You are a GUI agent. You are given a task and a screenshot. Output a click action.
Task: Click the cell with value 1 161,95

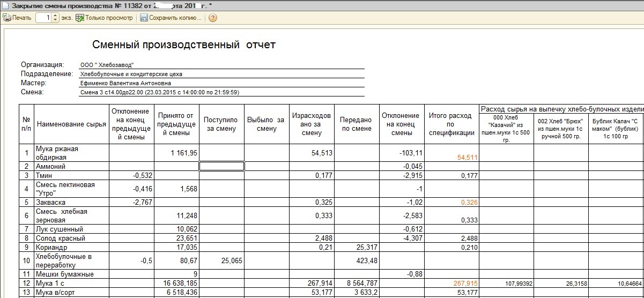176,153
